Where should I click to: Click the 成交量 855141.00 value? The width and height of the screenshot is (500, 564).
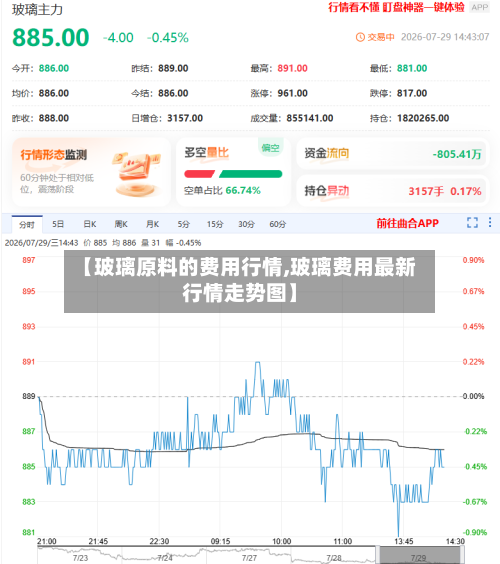click(310, 118)
